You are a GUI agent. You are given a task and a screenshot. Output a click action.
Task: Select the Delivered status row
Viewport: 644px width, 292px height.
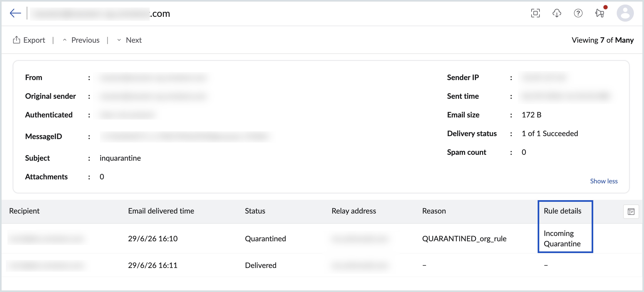pyautogui.click(x=322, y=265)
